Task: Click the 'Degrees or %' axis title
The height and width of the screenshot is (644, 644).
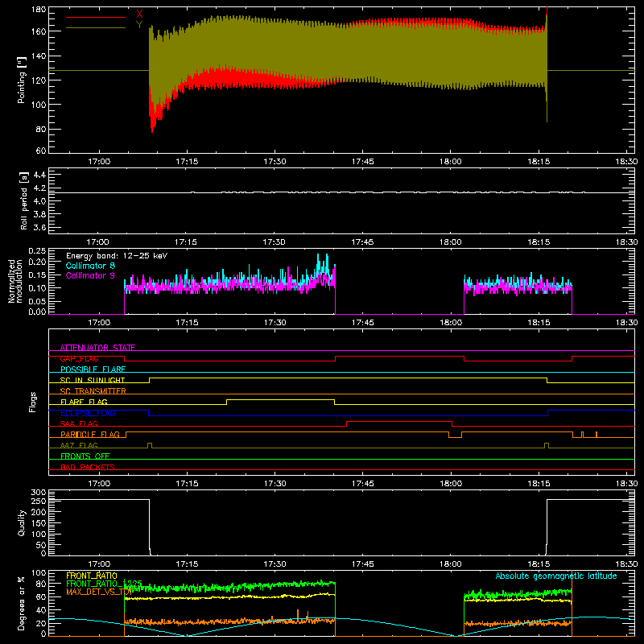Action: (22, 604)
